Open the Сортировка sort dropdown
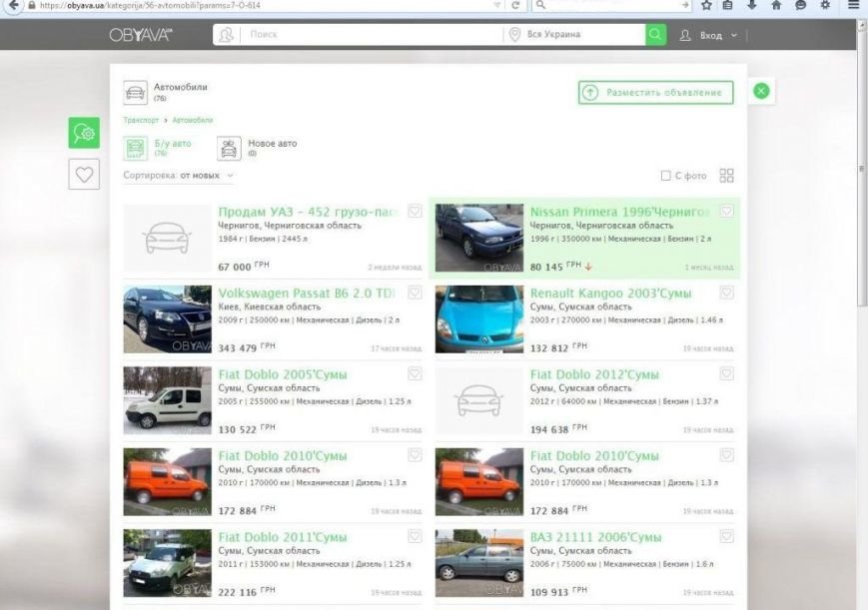 point(178,176)
